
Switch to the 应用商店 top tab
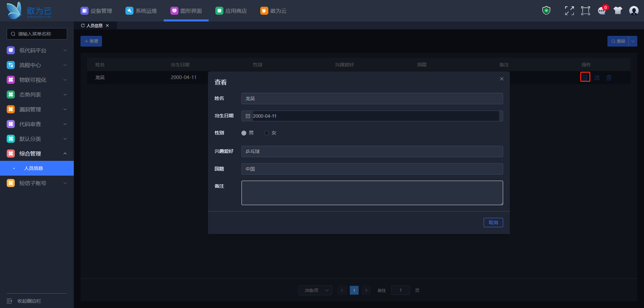(231, 11)
